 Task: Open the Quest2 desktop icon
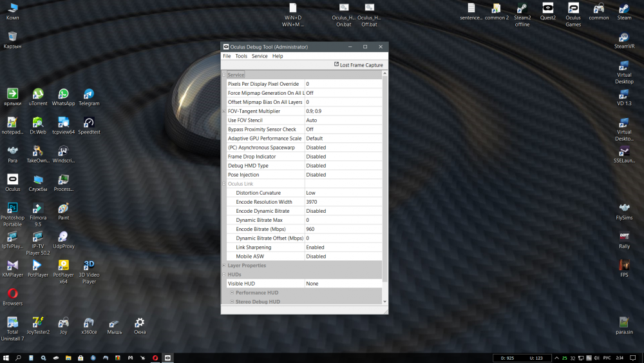coord(547,9)
